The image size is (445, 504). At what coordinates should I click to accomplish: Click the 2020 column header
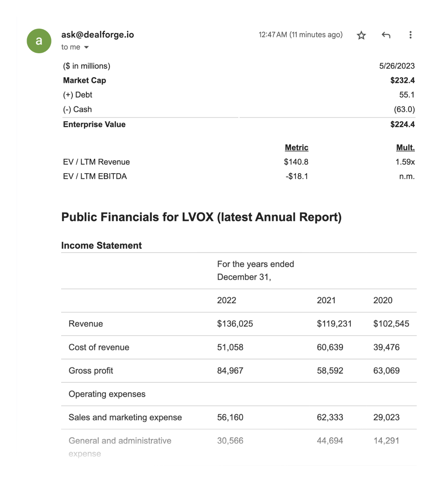click(x=383, y=301)
